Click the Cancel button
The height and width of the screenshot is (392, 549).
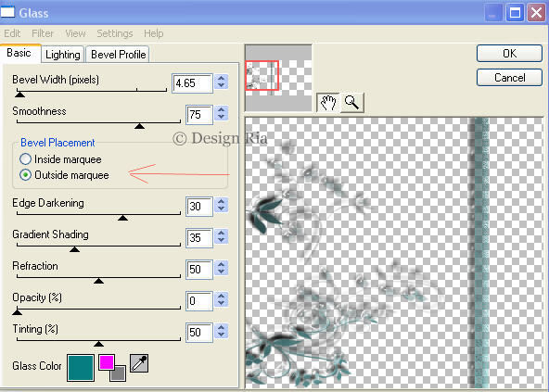pyautogui.click(x=509, y=77)
